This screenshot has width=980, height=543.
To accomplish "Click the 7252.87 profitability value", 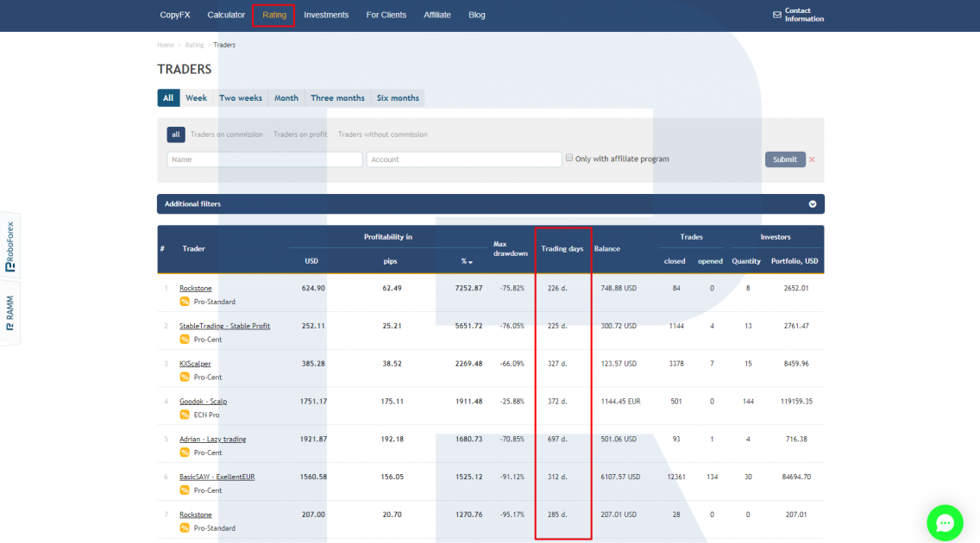I will [468, 289].
